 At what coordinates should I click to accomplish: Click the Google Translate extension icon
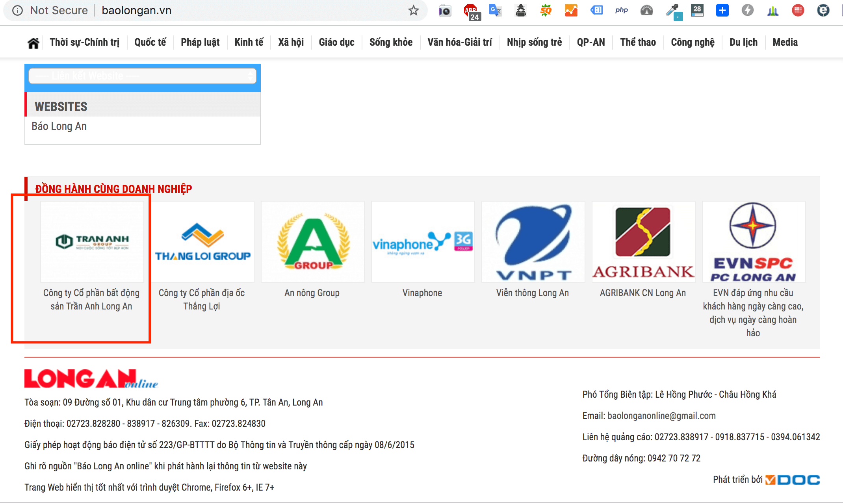point(495,10)
